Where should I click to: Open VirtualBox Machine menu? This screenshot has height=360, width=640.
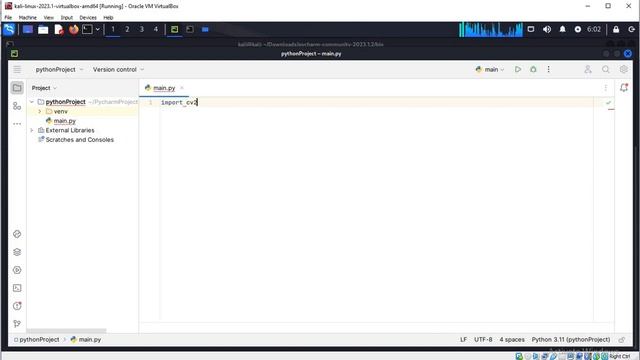pos(27,18)
